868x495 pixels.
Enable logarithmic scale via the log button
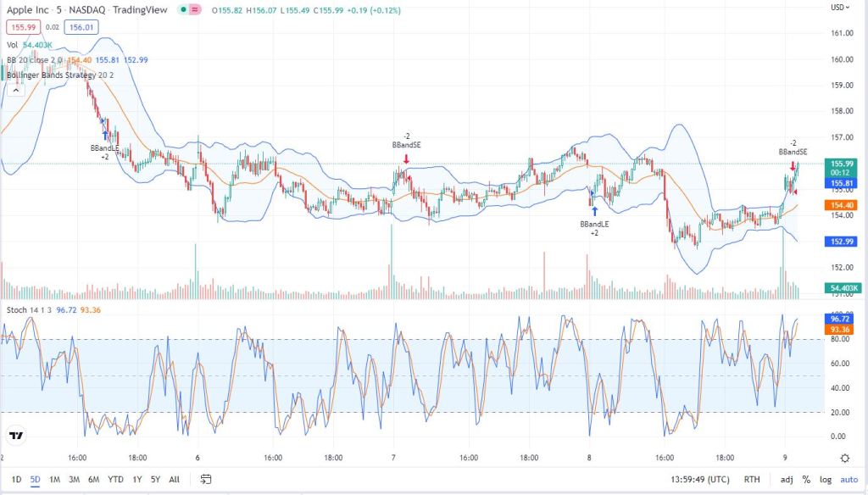coord(826,479)
